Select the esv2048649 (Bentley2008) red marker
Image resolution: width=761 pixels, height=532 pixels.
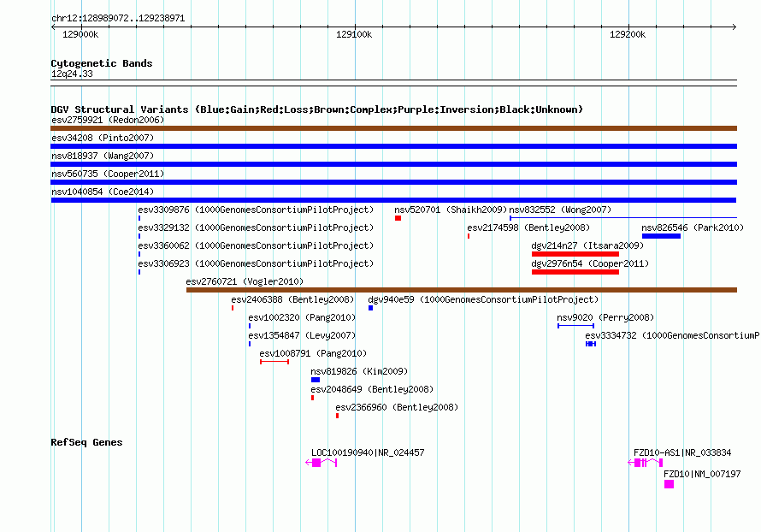point(313,398)
